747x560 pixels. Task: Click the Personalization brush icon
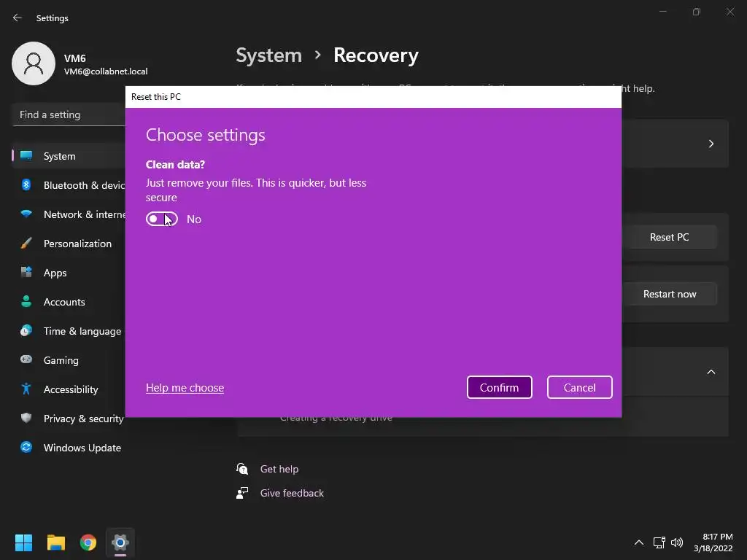tap(26, 244)
